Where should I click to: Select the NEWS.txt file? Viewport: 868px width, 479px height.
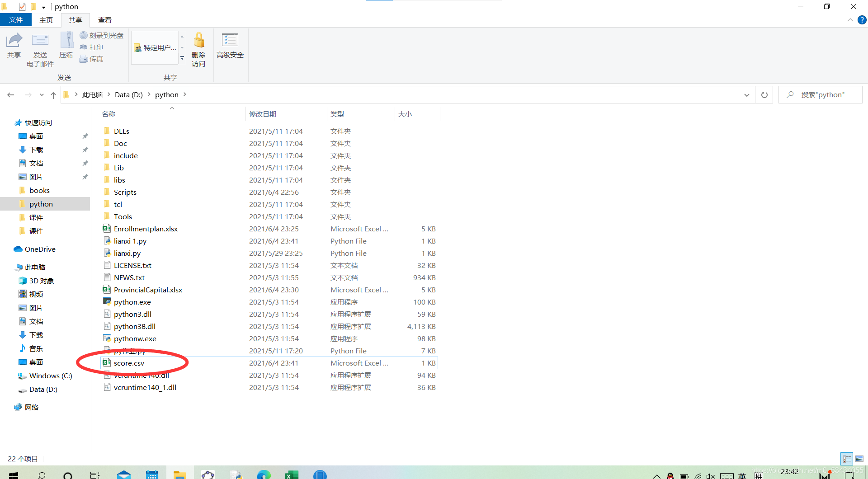(x=269, y=277)
